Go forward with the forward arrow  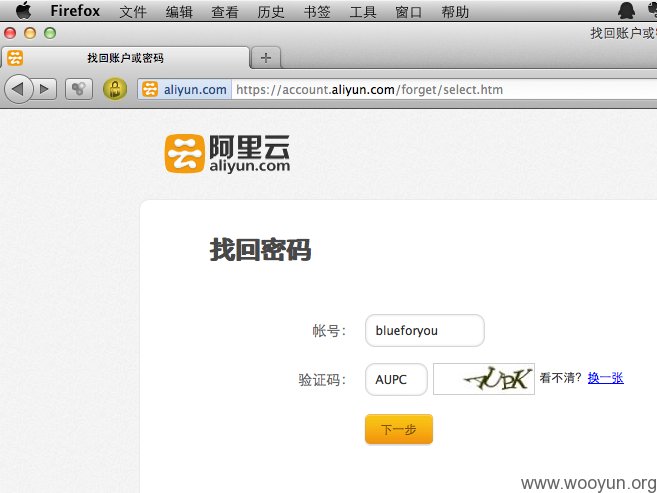point(44,89)
